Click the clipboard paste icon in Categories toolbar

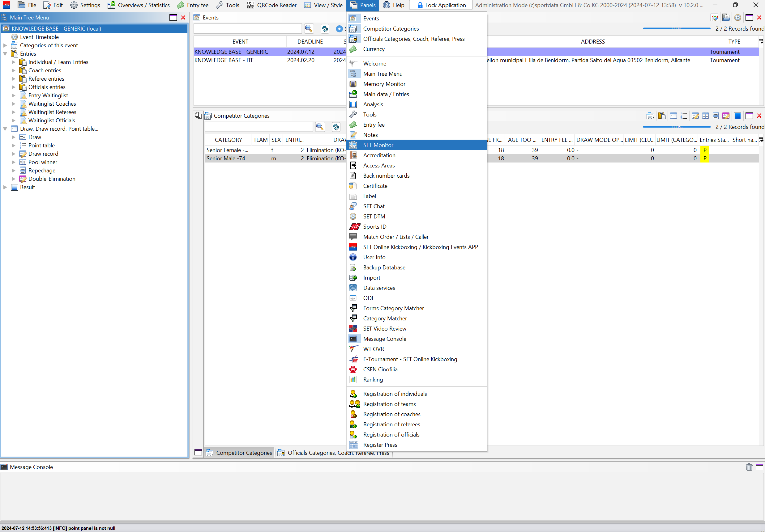point(661,116)
